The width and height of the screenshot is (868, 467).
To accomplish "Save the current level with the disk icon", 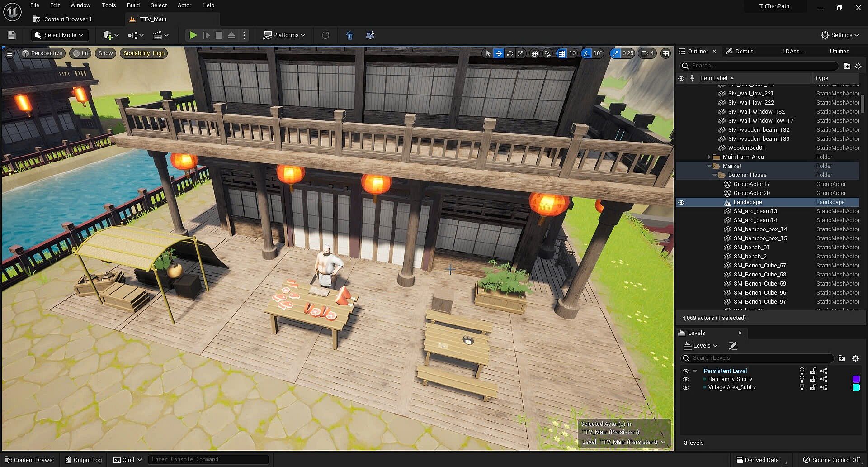I will pyautogui.click(x=12, y=35).
